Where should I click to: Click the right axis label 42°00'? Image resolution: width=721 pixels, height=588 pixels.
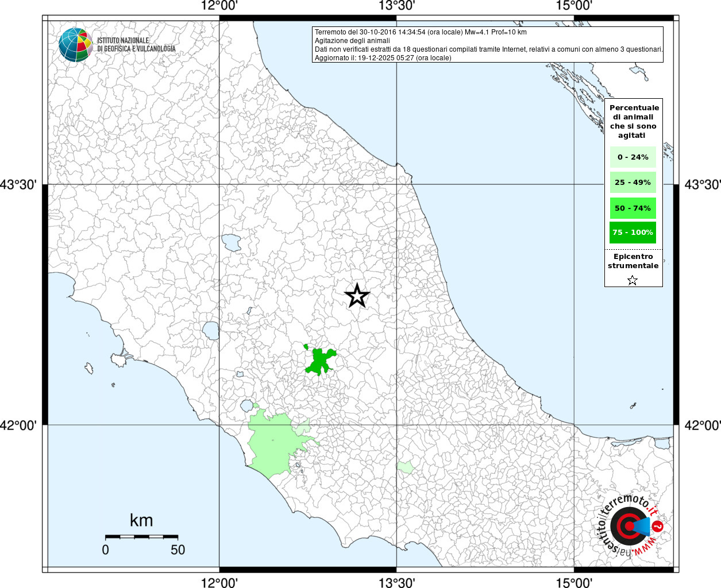point(702,425)
